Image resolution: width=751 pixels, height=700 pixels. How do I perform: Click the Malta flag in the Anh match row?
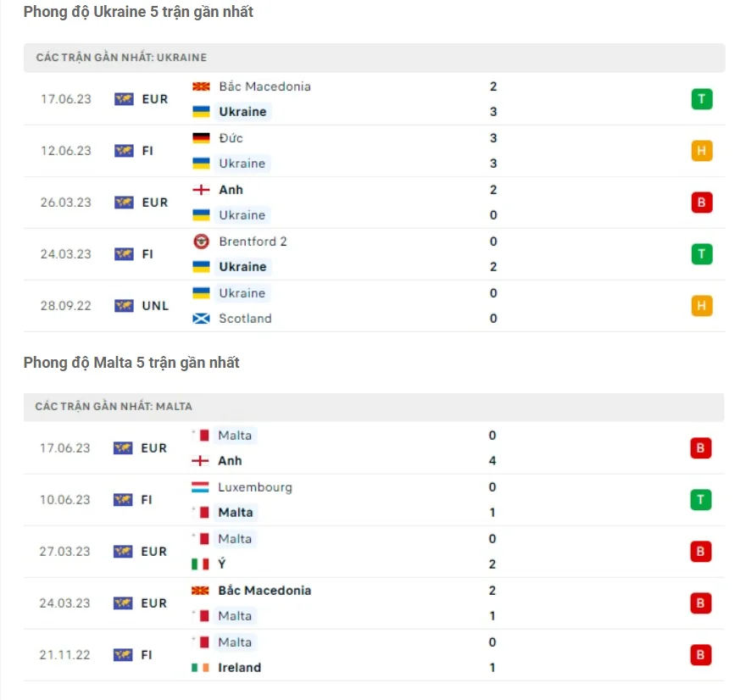tap(200, 435)
